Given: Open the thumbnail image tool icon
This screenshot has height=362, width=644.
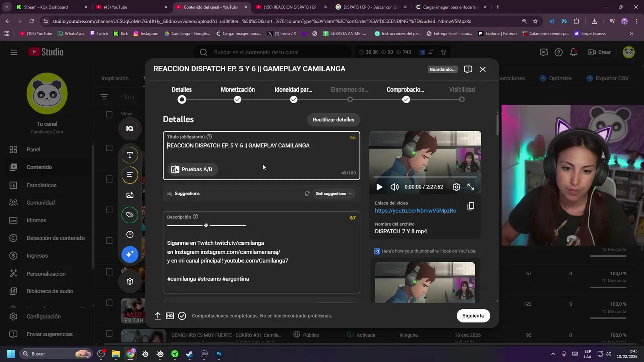Looking at the screenshot, I should pos(130,195).
